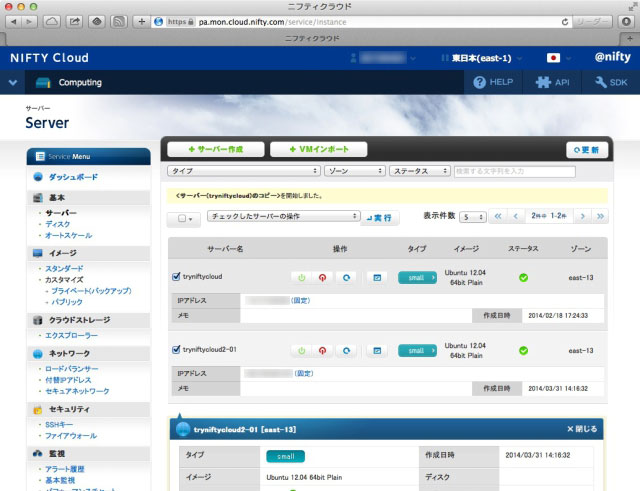Open プライベート(バックアップ) images
Viewport: 640px width, 491px height.
point(91,291)
